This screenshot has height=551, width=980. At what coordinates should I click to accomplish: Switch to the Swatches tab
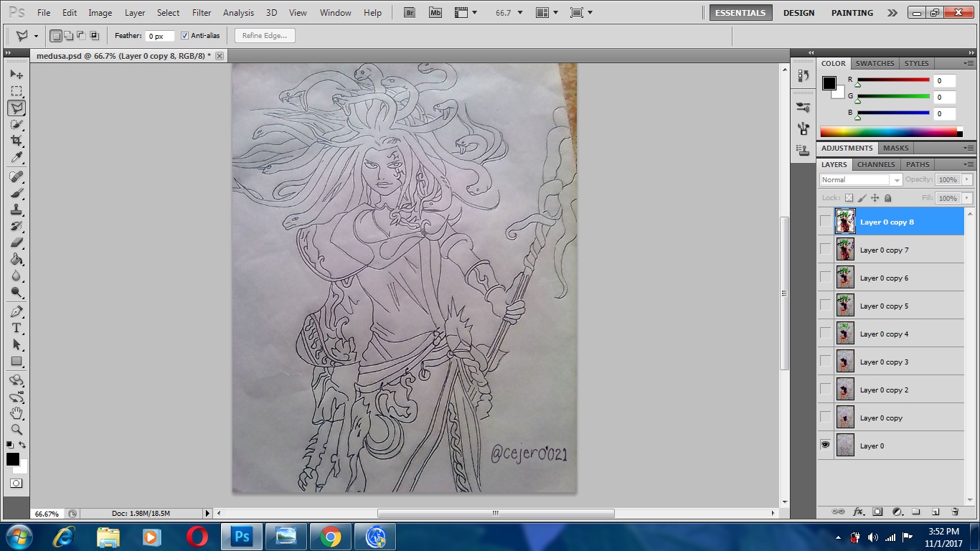click(x=875, y=63)
